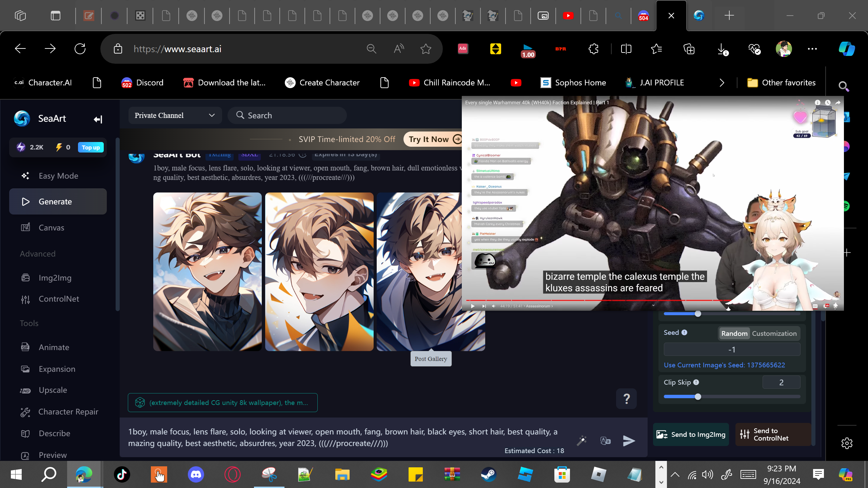
Task: Open Character Repair tool
Action: point(58,412)
